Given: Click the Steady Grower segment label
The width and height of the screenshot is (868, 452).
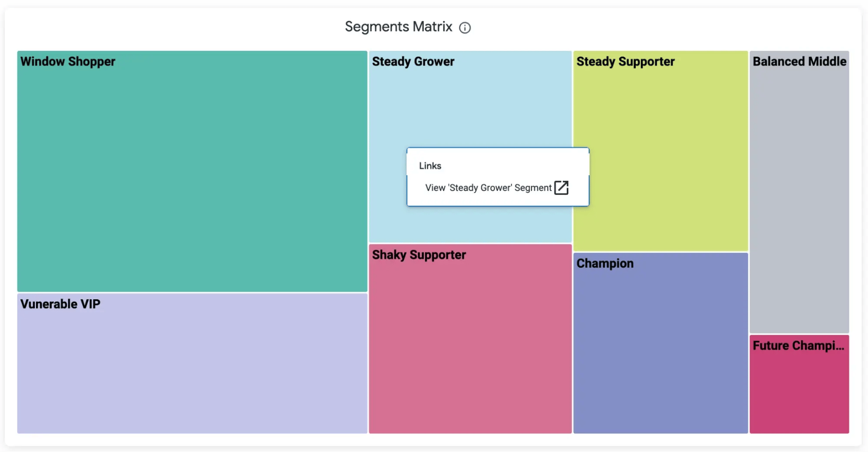Looking at the screenshot, I should tap(413, 62).
